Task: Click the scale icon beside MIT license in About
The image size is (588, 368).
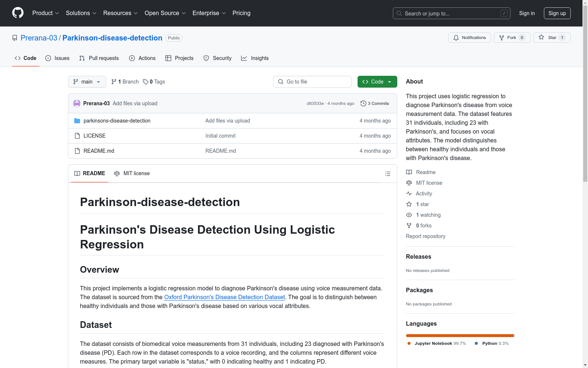Action: tap(409, 183)
